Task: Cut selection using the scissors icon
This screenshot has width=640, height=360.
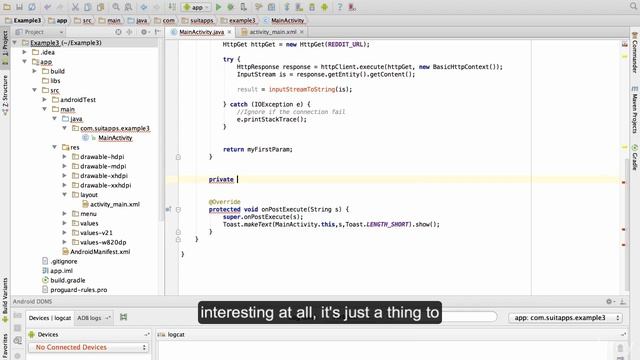Action: [x=75, y=7]
